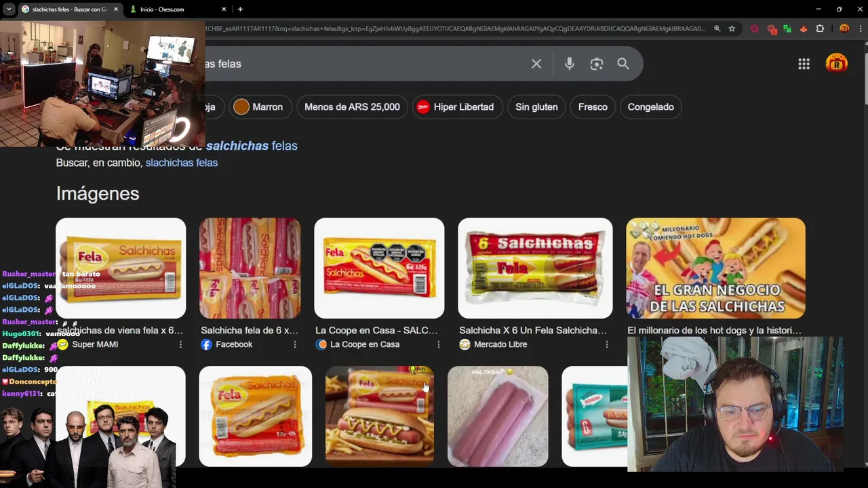Viewport: 868px width, 488px height.
Task: Click the La Coope en Casa source logo
Action: (x=321, y=344)
